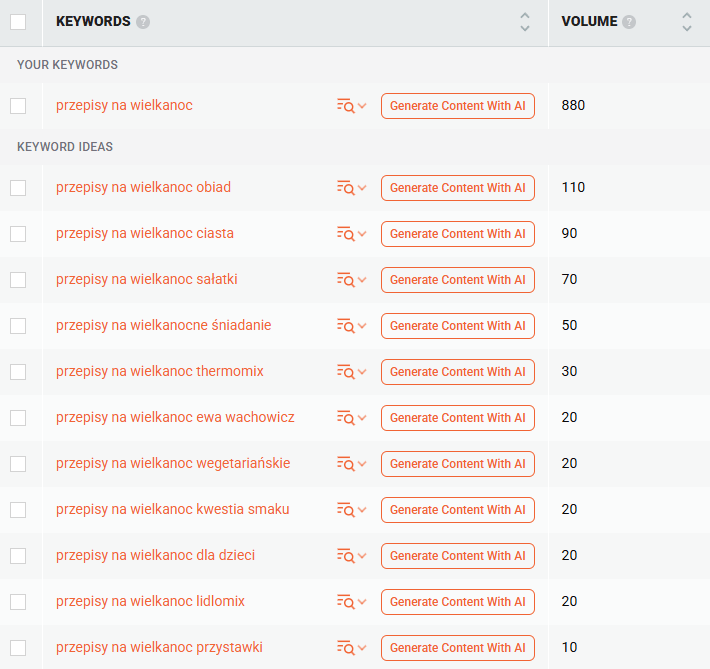The width and height of the screenshot is (710, 669).
Task: Open search list icon for 'przepisy na wielkanoc obiad'
Action: point(346,188)
